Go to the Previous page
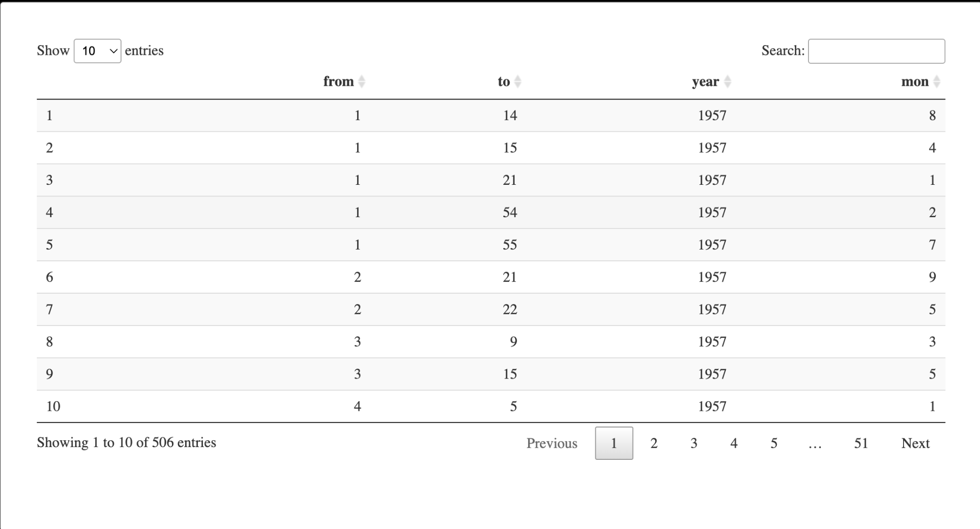 pyautogui.click(x=552, y=443)
